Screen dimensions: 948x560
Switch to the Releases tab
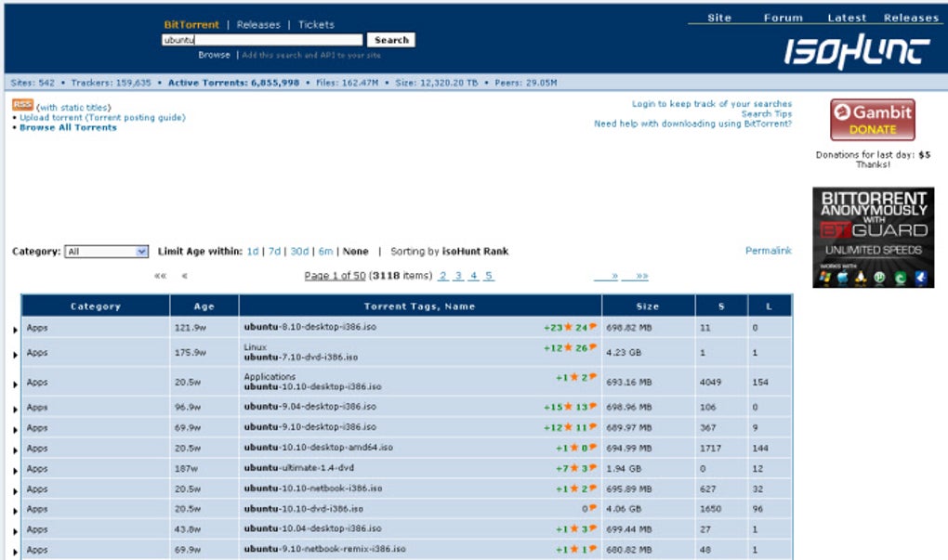pyautogui.click(x=258, y=25)
